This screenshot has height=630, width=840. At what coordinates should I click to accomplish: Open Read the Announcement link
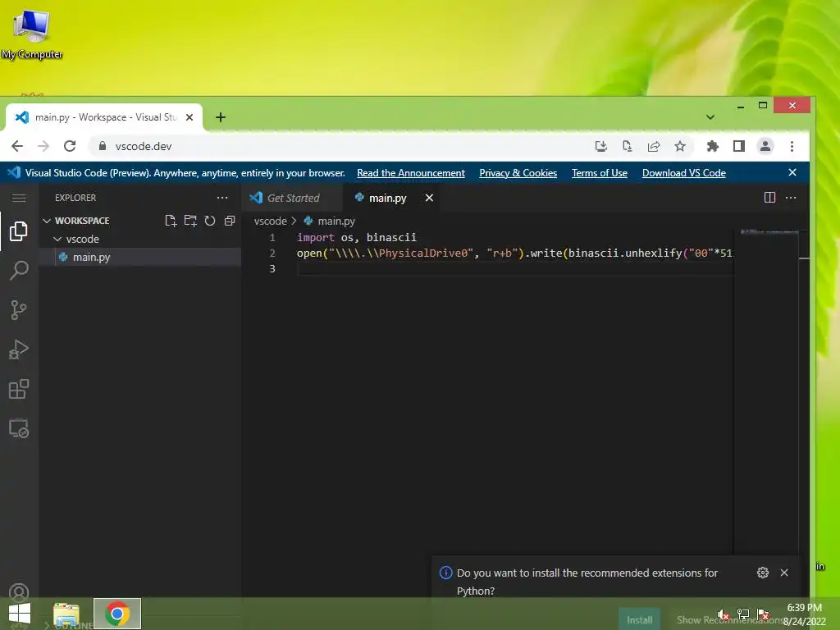point(411,172)
